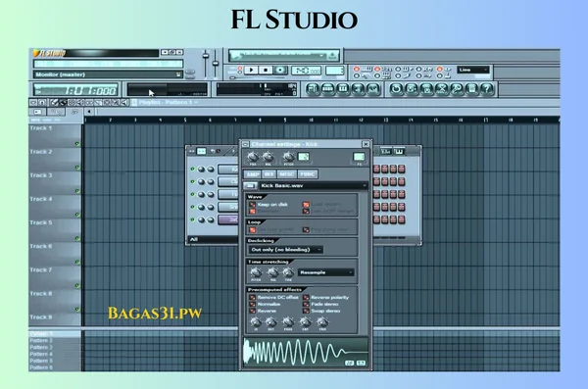
Task: Select the pencil draw tool in Playlist
Action: [54, 103]
